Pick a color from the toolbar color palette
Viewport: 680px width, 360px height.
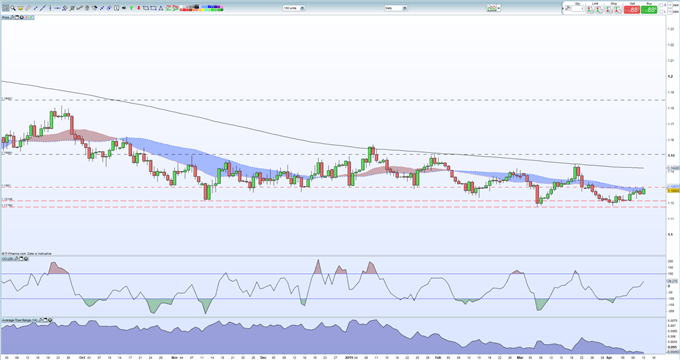(x=202, y=8)
